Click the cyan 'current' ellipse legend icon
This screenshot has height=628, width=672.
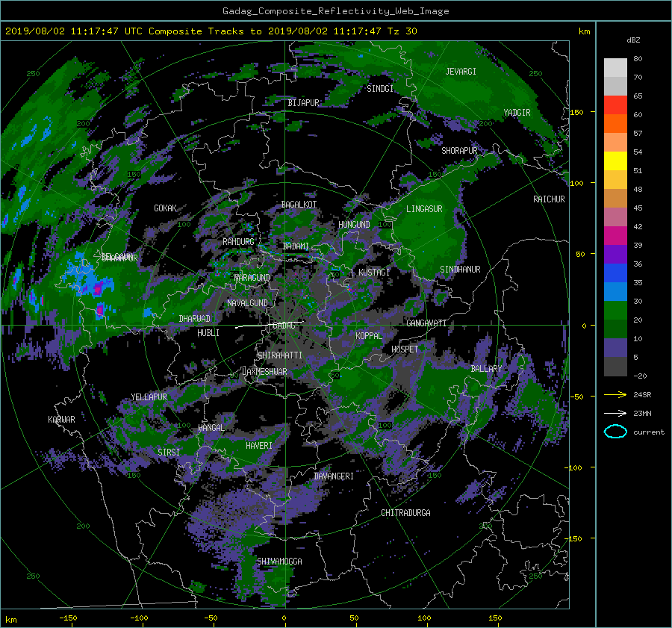click(615, 432)
